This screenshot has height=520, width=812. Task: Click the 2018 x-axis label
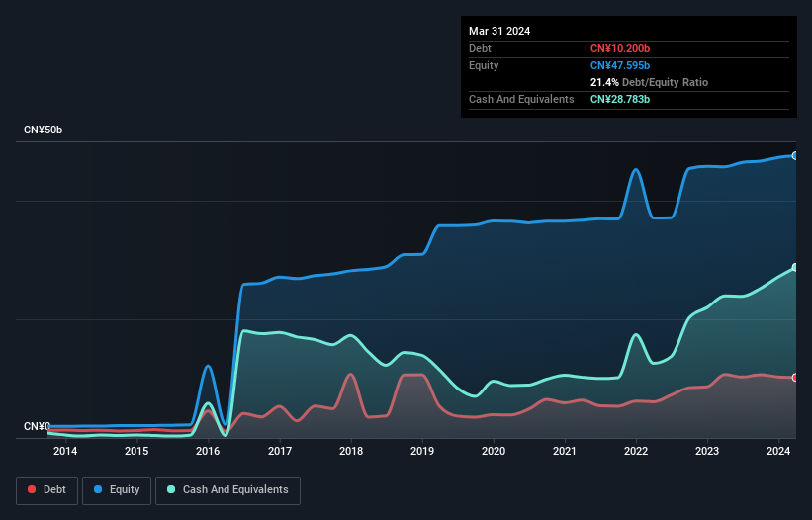[x=351, y=451]
